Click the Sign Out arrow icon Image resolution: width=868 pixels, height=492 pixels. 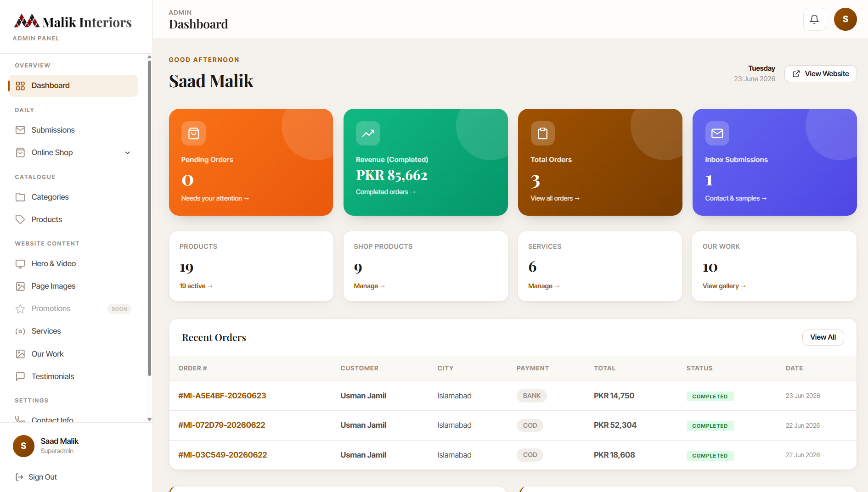19,477
